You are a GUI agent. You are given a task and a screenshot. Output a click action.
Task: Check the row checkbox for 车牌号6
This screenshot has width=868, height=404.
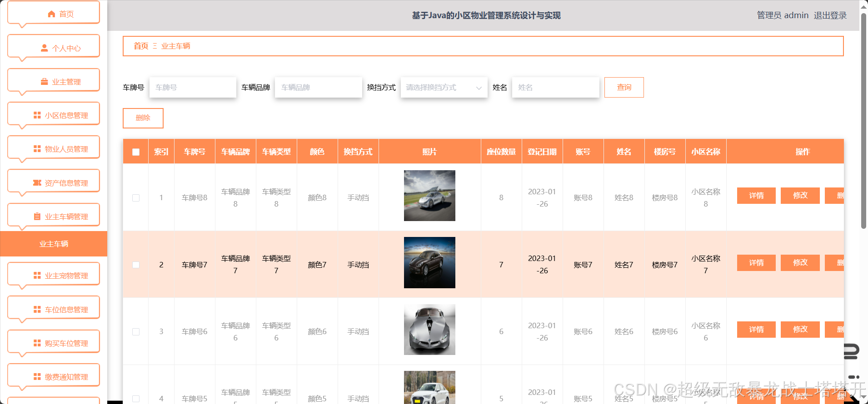click(x=136, y=332)
